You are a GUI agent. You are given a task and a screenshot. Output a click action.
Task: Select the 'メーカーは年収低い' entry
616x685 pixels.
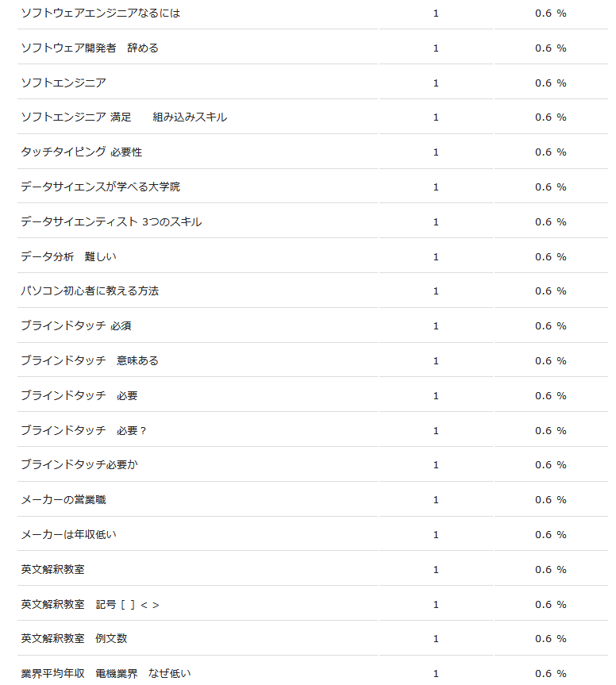point(68,535)
